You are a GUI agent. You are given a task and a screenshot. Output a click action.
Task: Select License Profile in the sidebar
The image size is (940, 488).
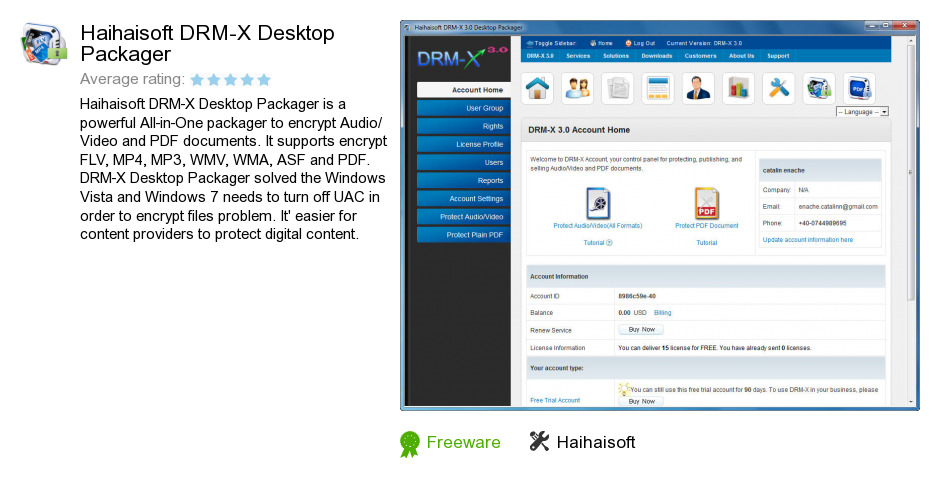point(463,144)
